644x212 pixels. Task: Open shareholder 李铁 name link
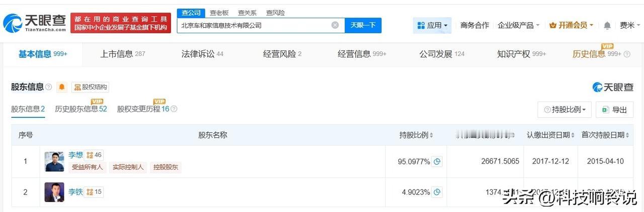click(75, 192)
